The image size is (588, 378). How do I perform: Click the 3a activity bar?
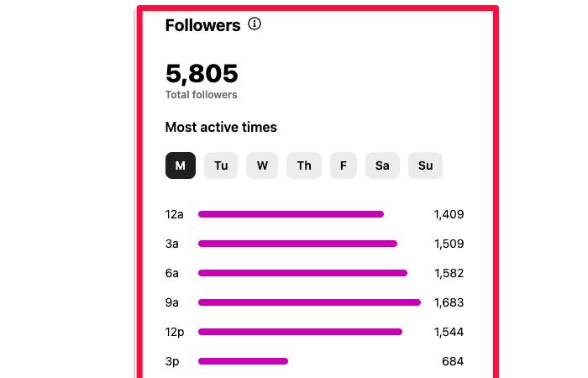coord(297,244)
